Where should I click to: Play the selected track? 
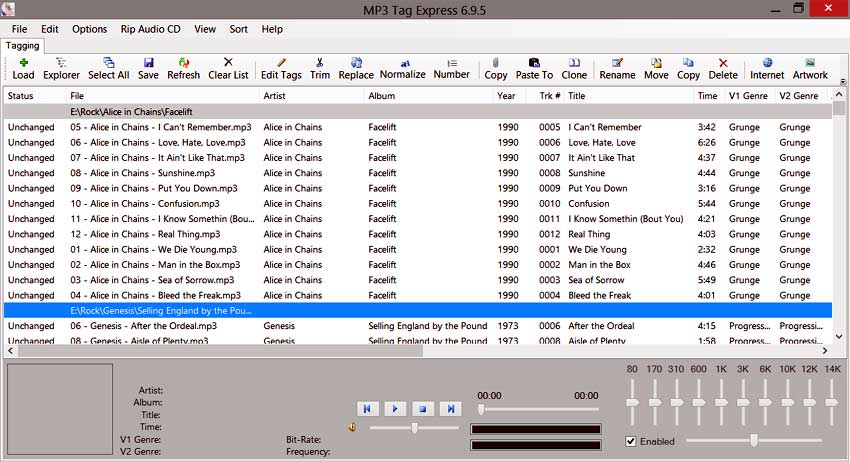coord(395,408)
